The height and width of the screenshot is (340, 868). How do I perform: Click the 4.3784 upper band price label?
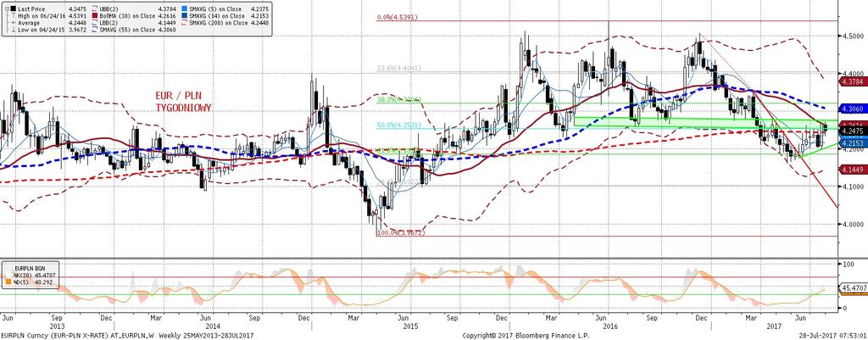(x=853, y=82)
